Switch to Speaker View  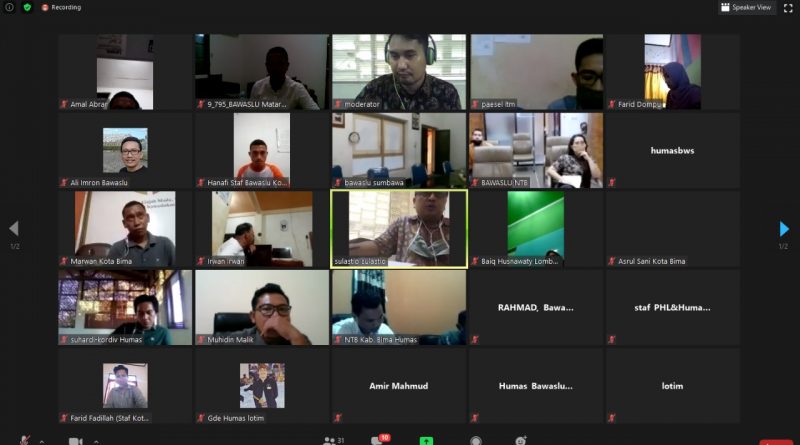(x=746, y=7)
